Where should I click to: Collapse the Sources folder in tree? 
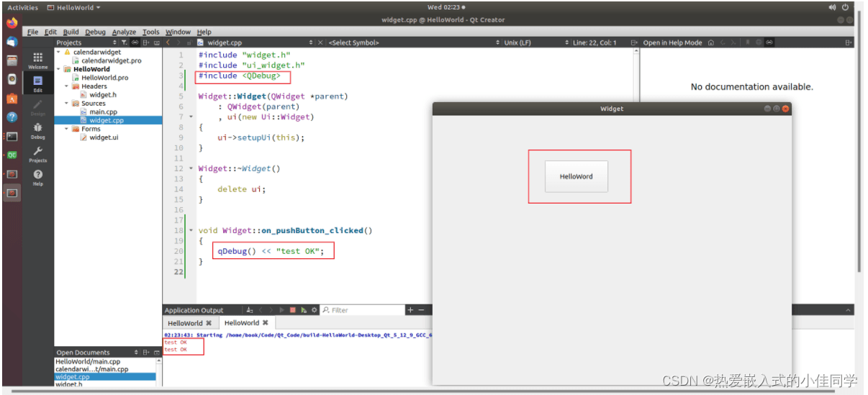click(67, 104)
